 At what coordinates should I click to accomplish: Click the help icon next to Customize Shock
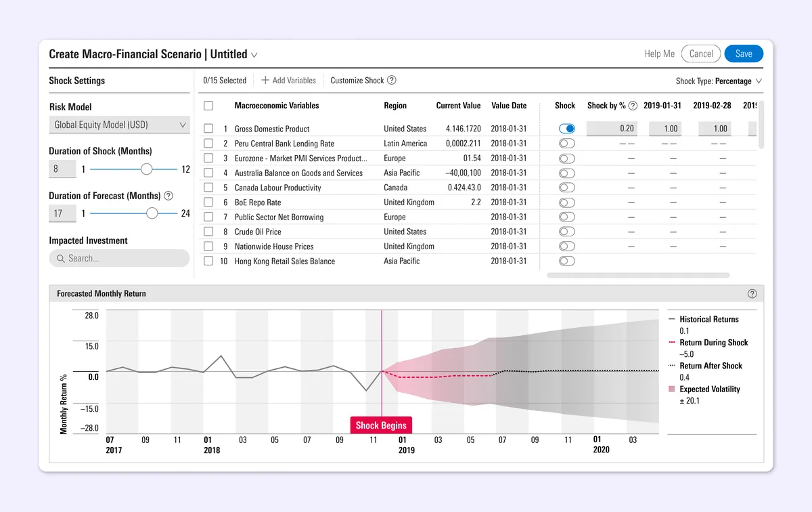pyautogui.click(x=391, y=80)
